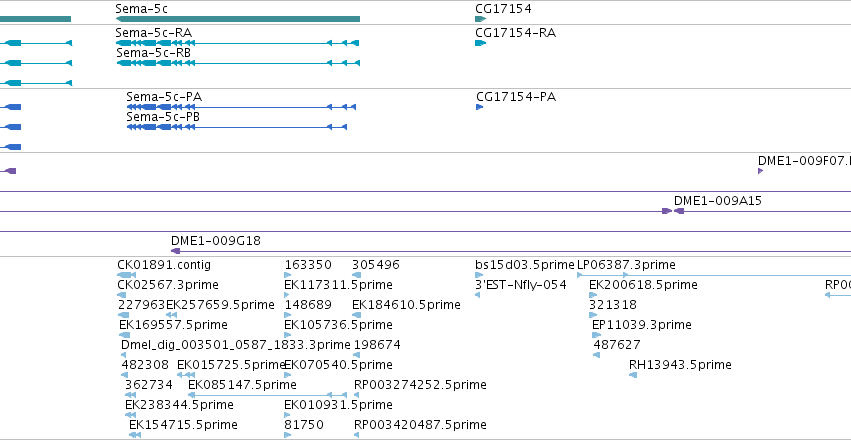851x440 pixels.
Task: Click the EK257659.5prime EST label
Action: click(x=220, y=305)
